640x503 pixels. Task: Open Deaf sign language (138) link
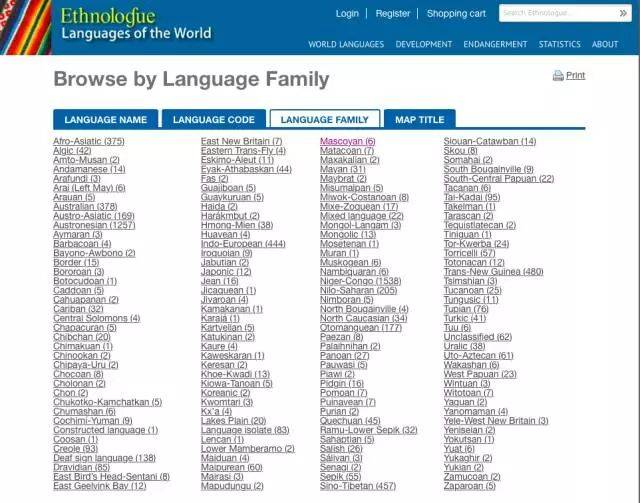click(x=104, y=458)
